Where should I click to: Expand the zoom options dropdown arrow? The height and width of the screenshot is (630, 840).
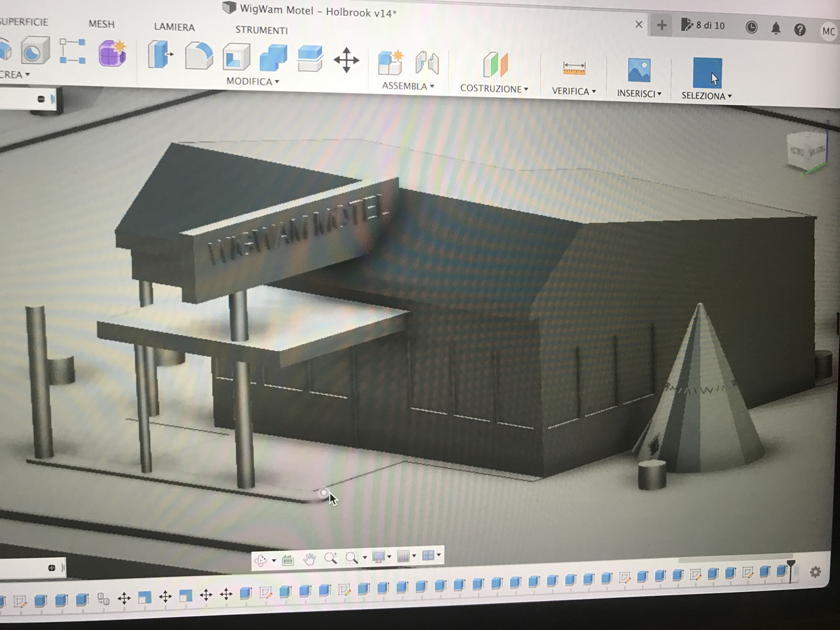point(364,558)
